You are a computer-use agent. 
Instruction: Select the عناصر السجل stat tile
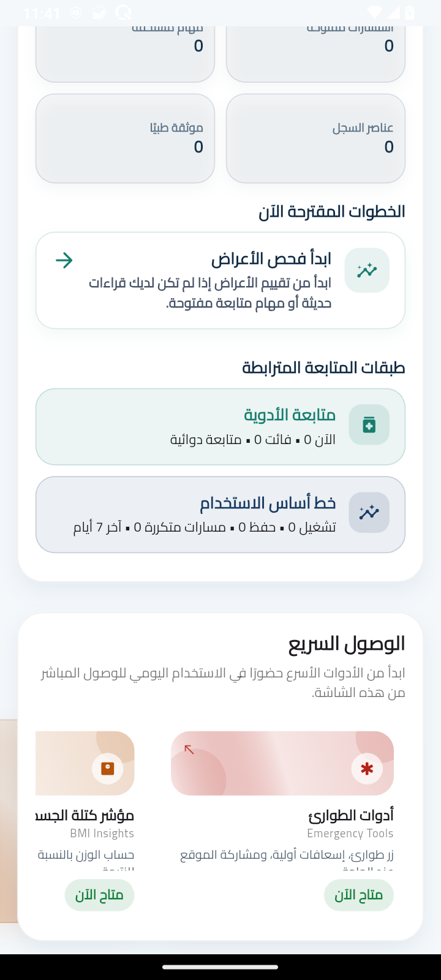click(315, 138)
